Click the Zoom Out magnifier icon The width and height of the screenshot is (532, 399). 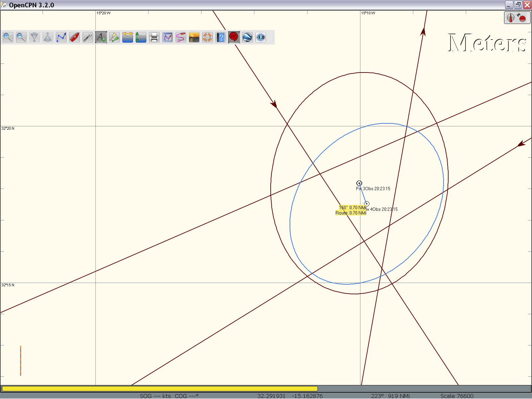(x=21, y=37)
